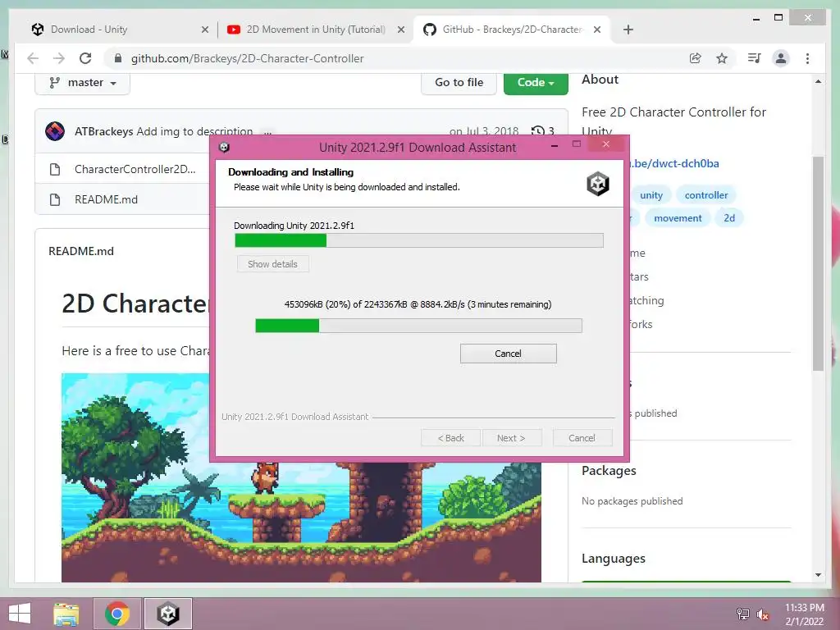Open the media control icon in Chrome toolbar
840x630 pixels.
(754, 58)
